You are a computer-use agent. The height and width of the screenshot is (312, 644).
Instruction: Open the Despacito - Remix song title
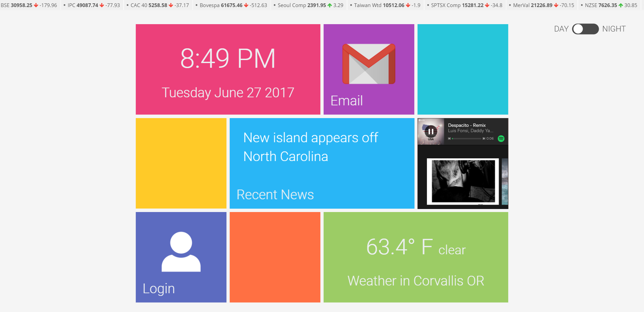click(467, 125)
